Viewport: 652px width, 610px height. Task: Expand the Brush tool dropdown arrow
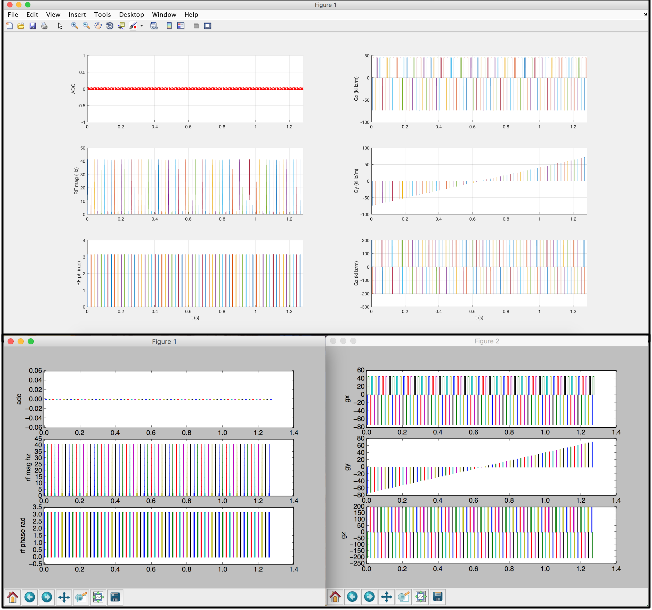tap(142, 26)
